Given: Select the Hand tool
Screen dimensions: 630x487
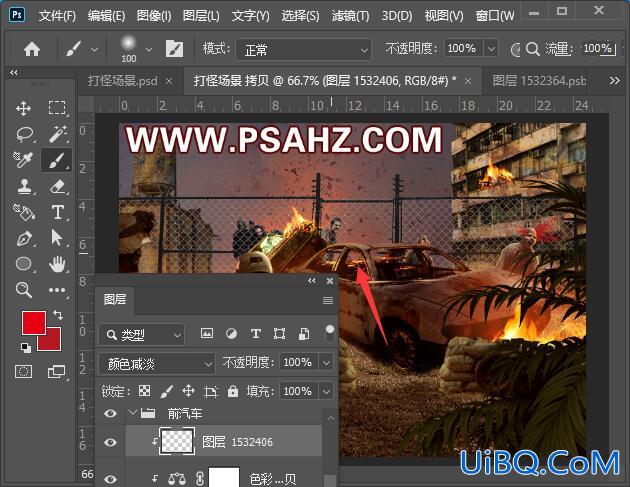Looking at the screenshot, I should (x=57, y=264).
